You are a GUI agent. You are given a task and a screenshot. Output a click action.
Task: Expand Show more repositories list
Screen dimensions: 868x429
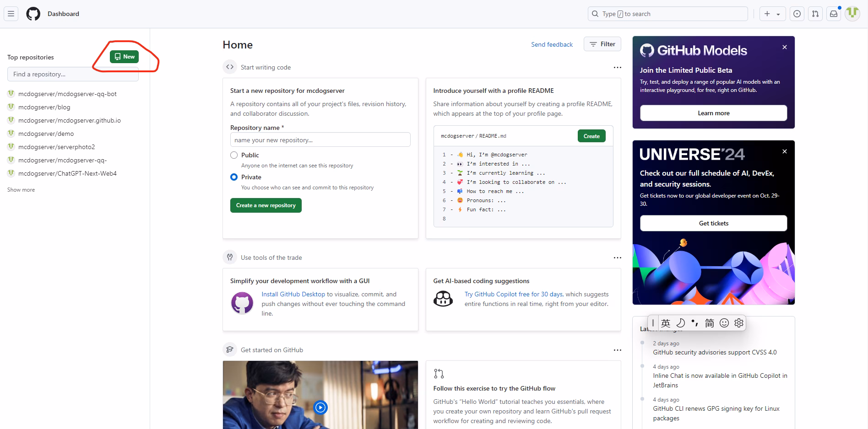tap(21, 190)
